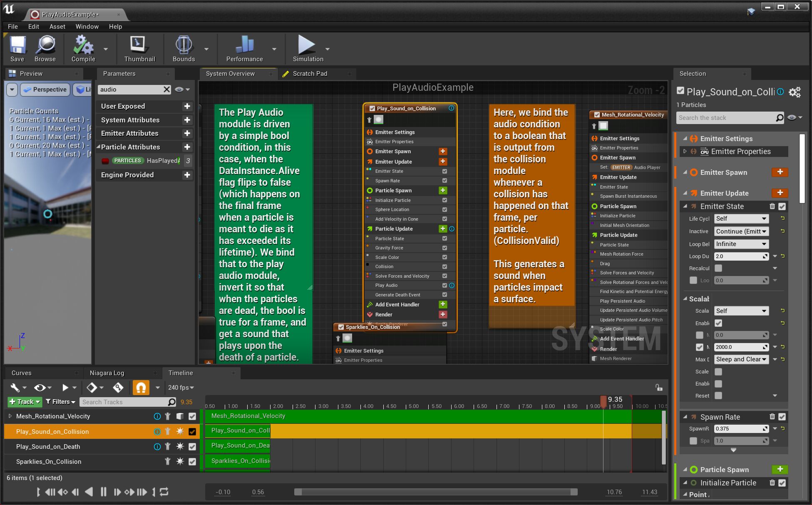This screenshot has height=505, width=812.
Task: Open the Bounds toolbar tool
Action: pyautogui.click(x=184, y=48)
